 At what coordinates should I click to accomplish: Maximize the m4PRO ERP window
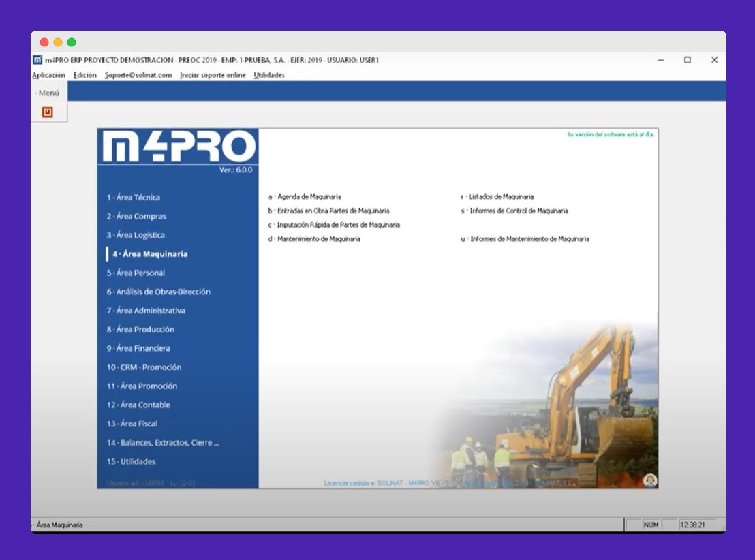pyautogui.click(x=688, y=60)
